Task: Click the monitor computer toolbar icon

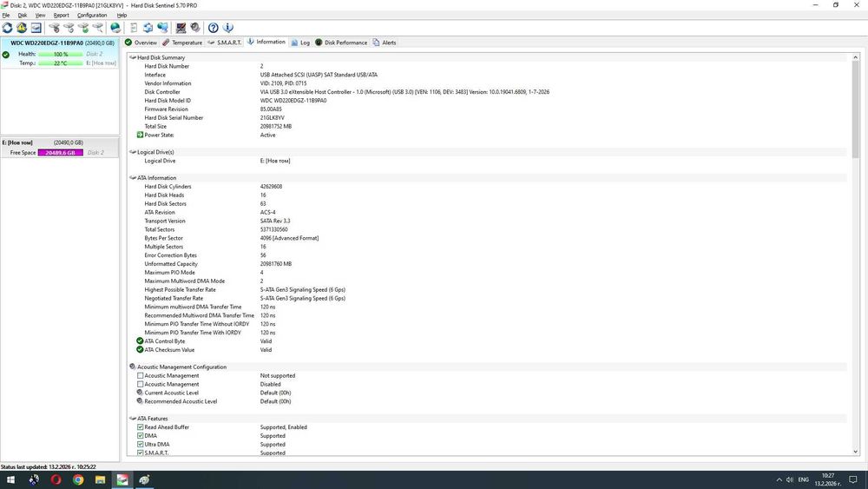Action: point(181,28)
